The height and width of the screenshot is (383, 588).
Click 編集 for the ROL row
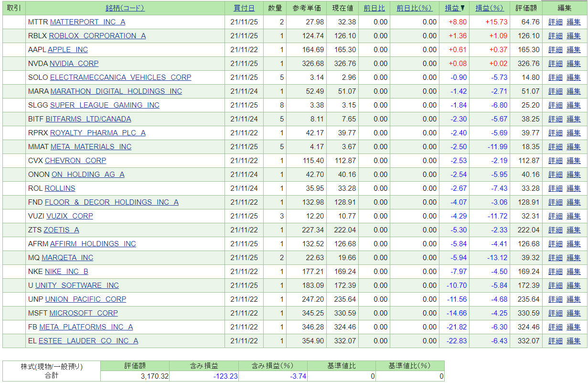pos(574,188)
